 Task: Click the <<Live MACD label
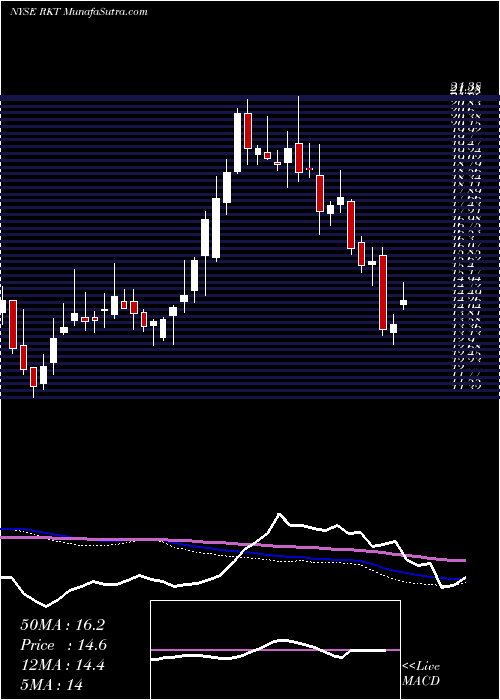click(x=421, y=674)
